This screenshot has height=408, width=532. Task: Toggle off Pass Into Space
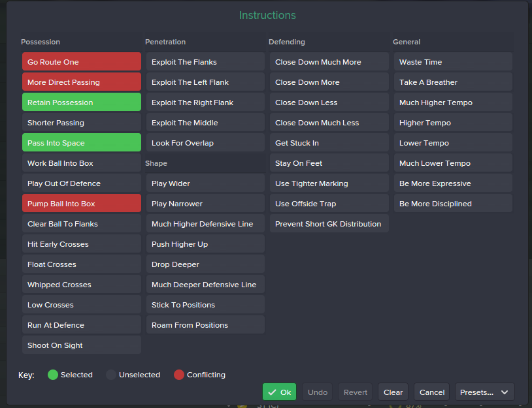[x=82, y=142]
